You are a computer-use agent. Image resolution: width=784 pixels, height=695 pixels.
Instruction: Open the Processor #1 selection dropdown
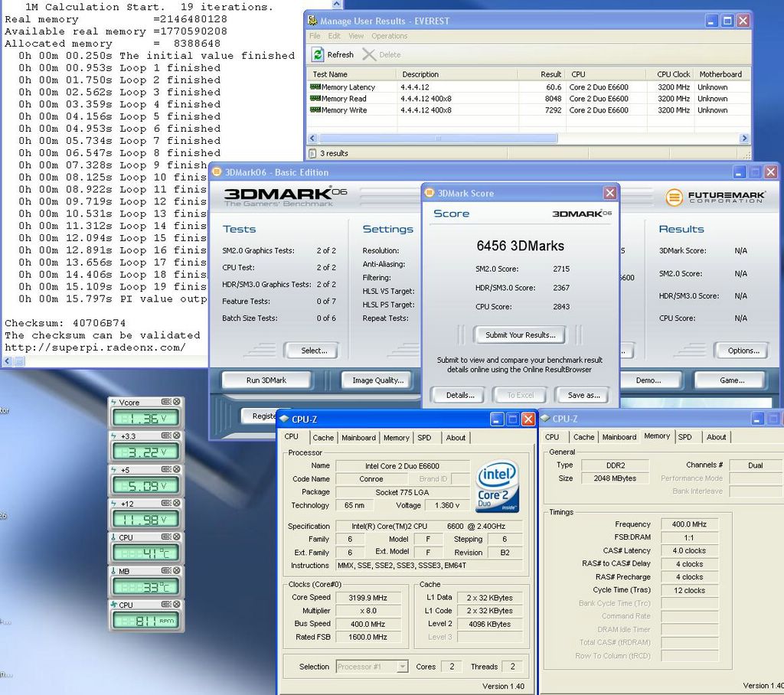click(x=403, y=667)
